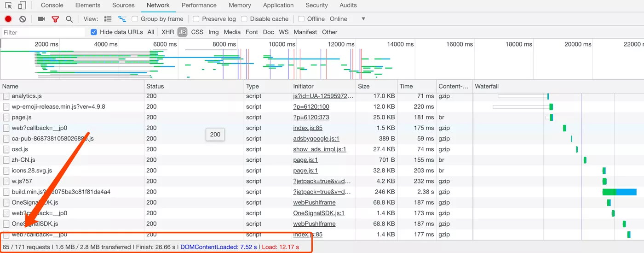
Task: Click the Filter text input
Action: pyautogui.click(x=43, y=32)
